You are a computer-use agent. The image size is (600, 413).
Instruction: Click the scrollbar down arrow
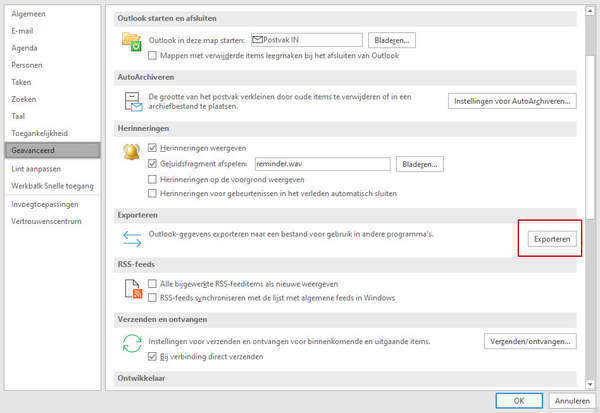(x=590, y=384)
